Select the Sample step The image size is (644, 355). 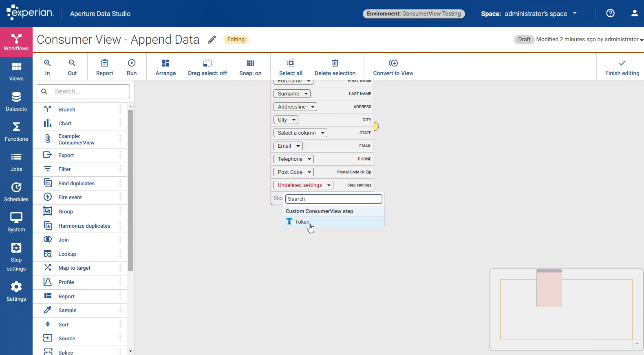click(80, 310)
